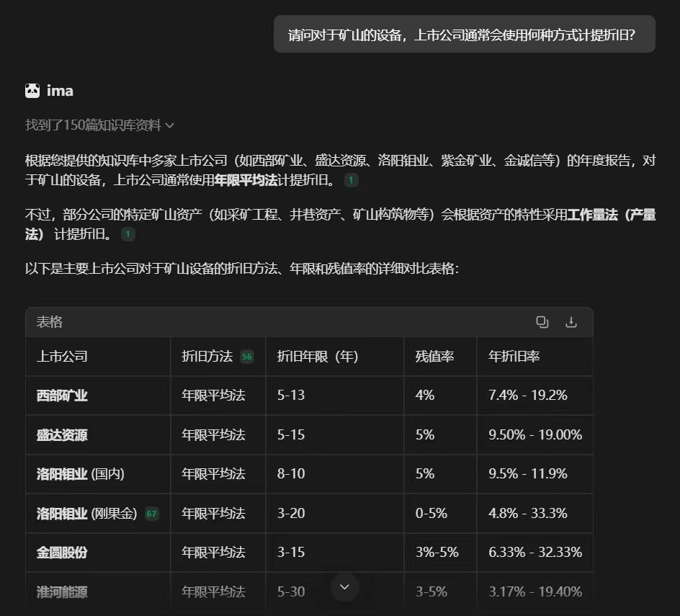Click the 折旧年限 (年) column header
680x616 pixels.
coord(318,356)
